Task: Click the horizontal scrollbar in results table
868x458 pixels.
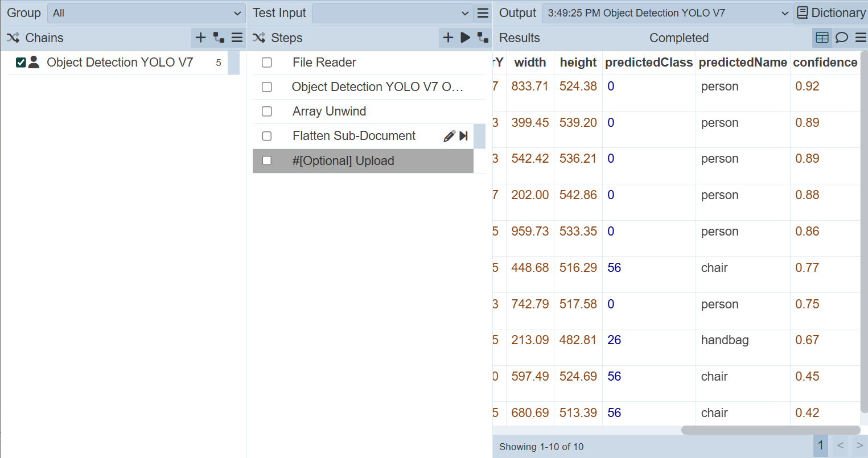Action: (x=770, y=430)
